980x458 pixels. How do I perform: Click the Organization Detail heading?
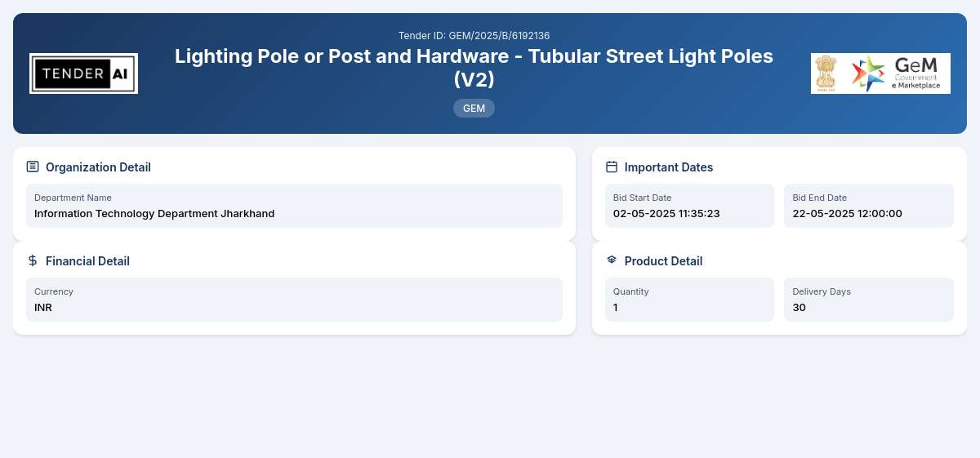(98, 167)
